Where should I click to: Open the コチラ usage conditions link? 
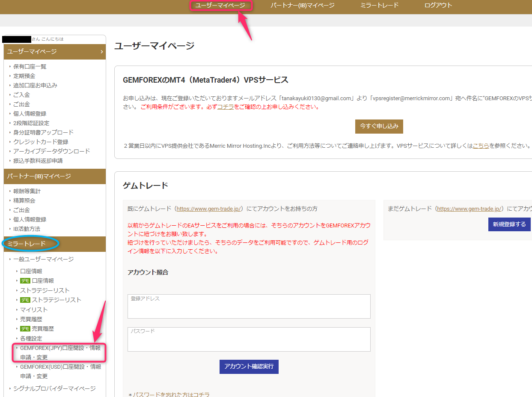tap(226, 107)
